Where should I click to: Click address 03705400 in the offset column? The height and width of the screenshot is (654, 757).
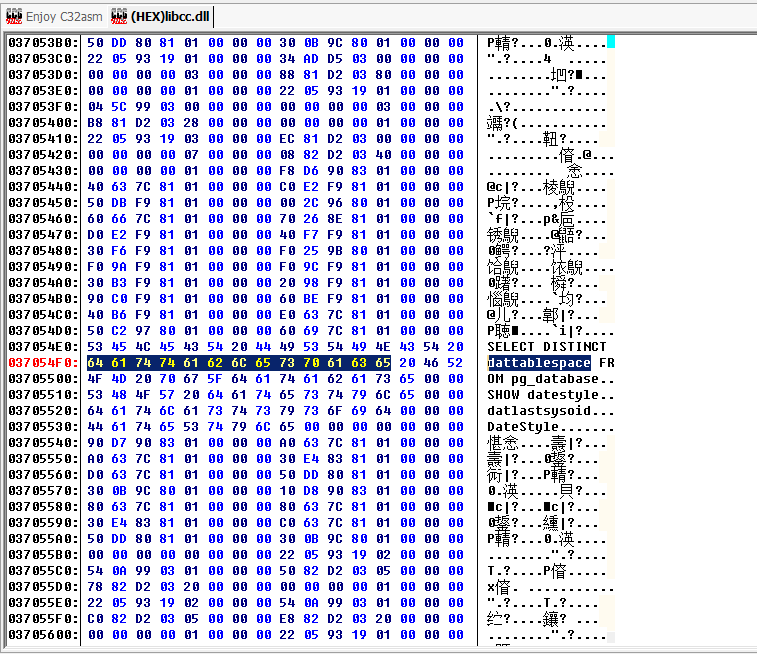pyautogui.click(x=42, y=122)
